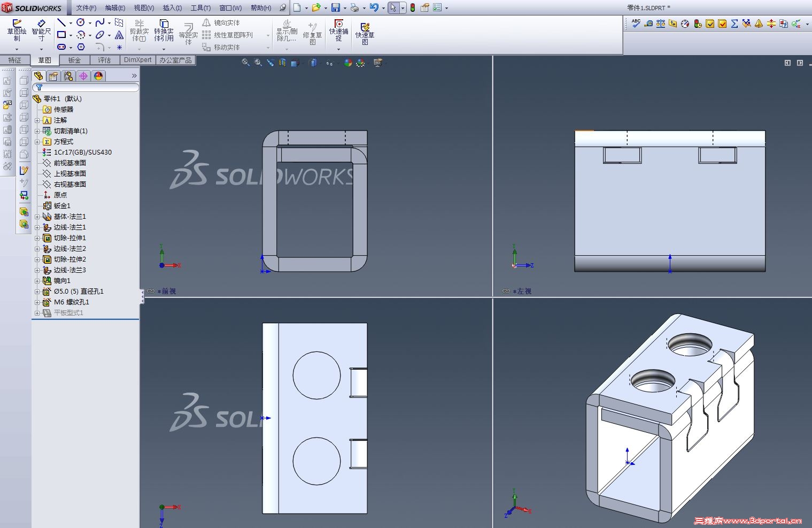Select the 1Cr17(GB)/SUS430 material item
This screenshot has height=528, width=812.
coord(83,152)
